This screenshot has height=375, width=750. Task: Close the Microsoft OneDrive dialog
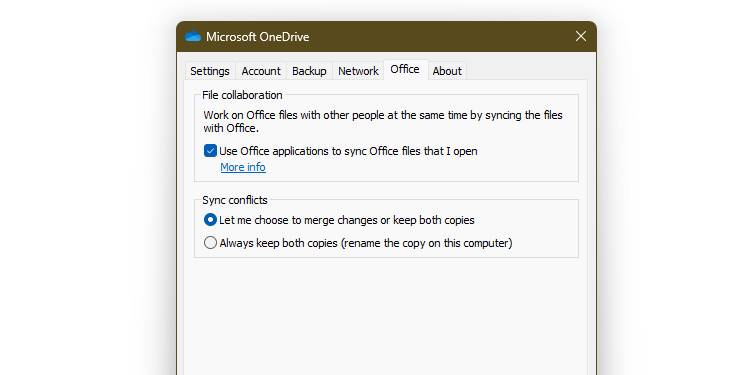pyautogui.click(x=581, y=36)
